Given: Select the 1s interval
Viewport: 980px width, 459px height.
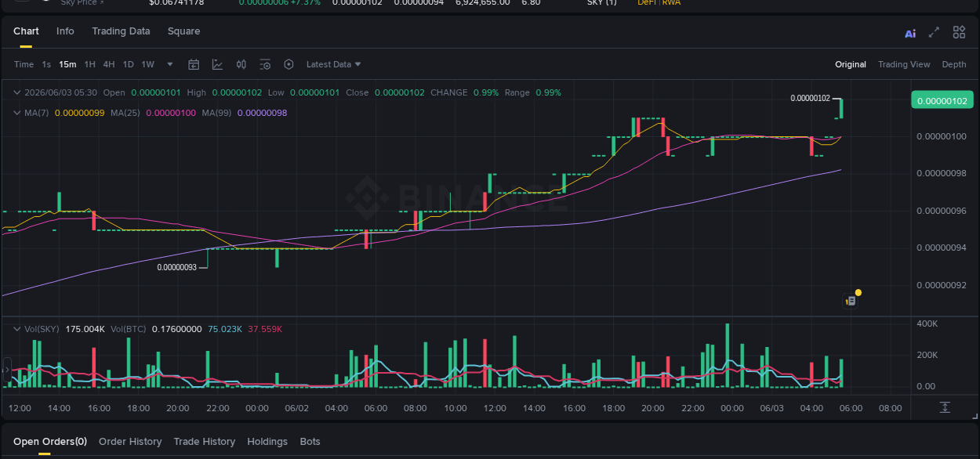Looking at the screenshot, I should pos(46,64).
